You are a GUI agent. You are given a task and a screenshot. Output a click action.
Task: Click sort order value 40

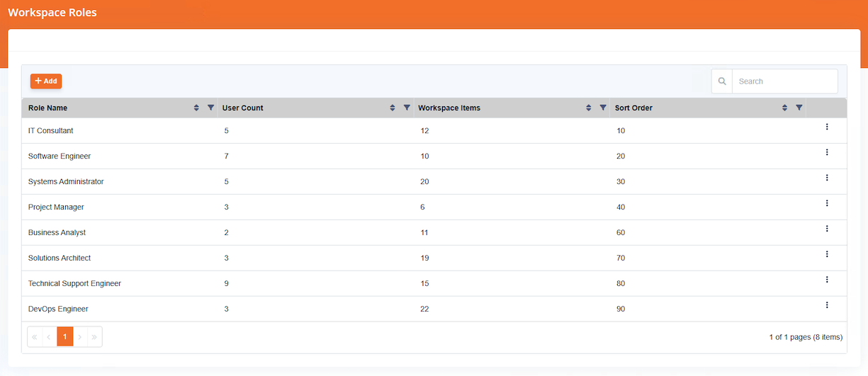621,207
